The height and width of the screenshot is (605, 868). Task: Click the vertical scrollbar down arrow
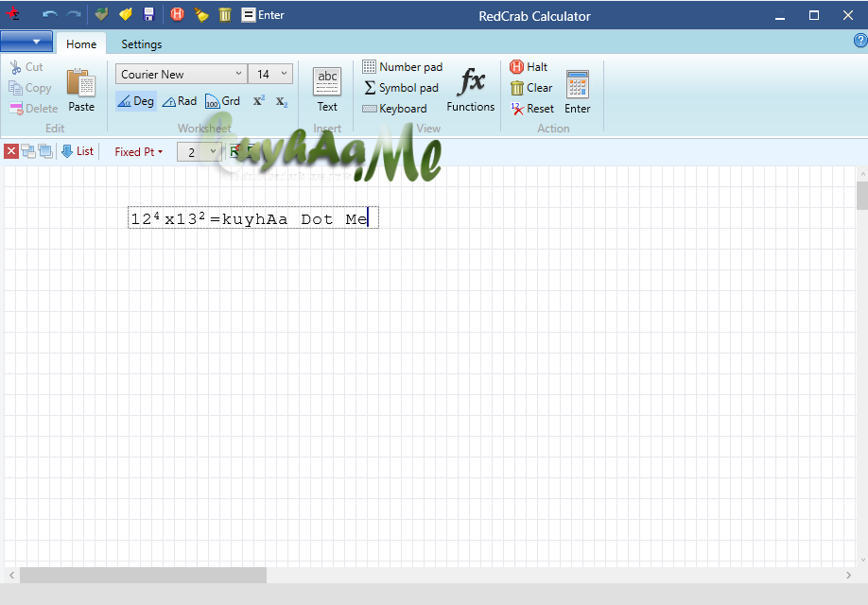pos(862,561)
